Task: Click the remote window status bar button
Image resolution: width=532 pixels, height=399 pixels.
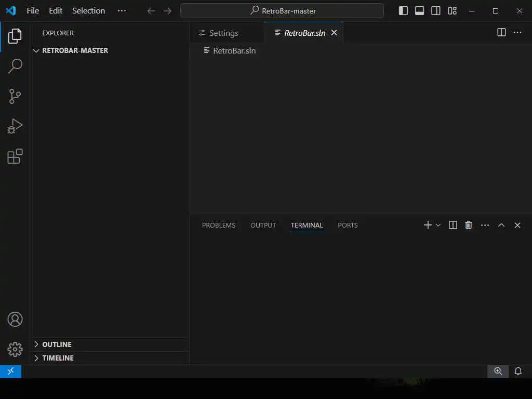Action: (10, 371)
